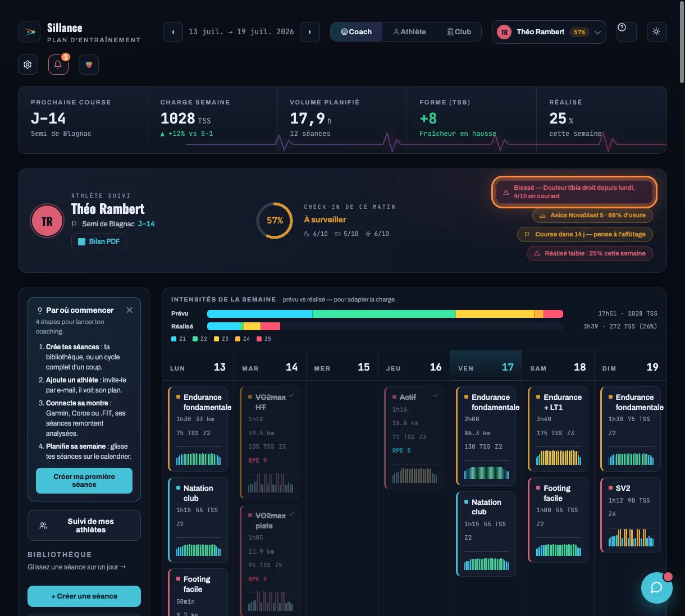The width and height of the screenshot is (685, 616).
Task: Click Z1 legend swatch
Action: click(x=173, y=339)
